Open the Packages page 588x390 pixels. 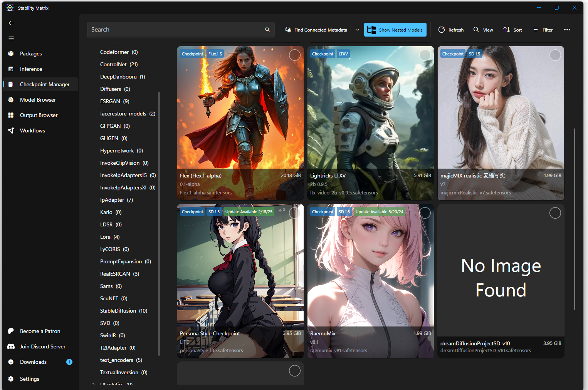coord(40,54)
